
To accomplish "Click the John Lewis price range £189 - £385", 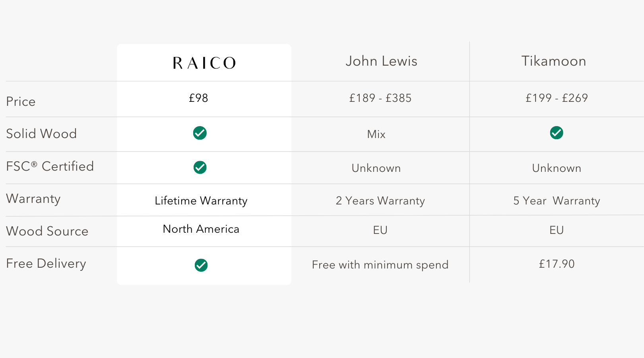I will (x=380, y=98).
